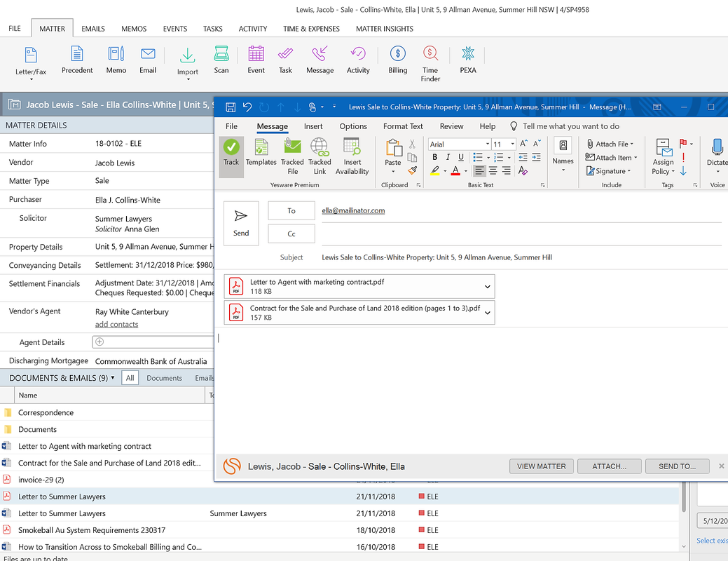Image resolution: width=728 pixels, height=561 pixels.
Task: Click the Cc address field
Action: point(522,234)
